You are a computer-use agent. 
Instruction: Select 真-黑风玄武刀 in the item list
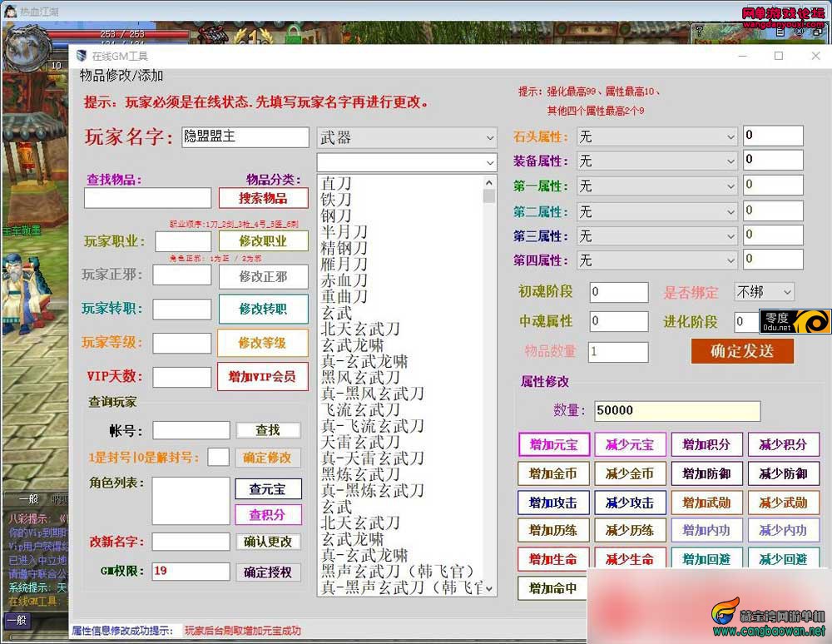pos(373,394)
